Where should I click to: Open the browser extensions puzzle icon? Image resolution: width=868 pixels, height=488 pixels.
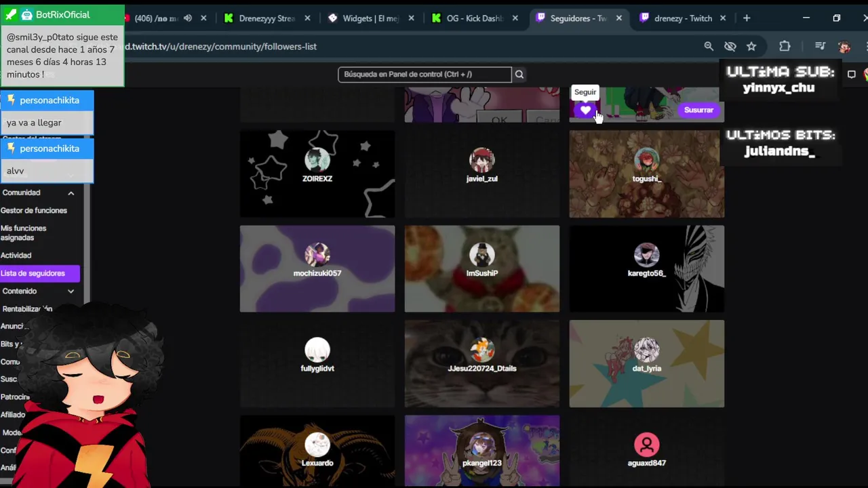[x=785, y=46]
